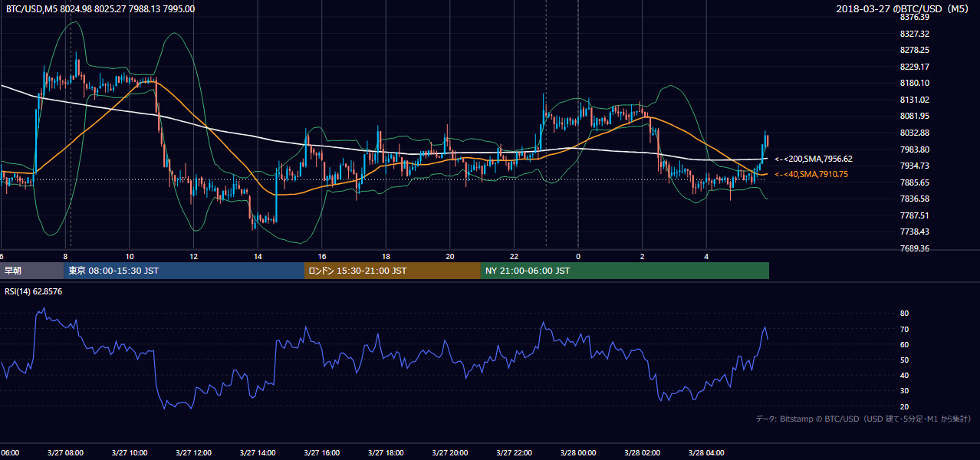Click the 3/27 08:00 time label
The height and width of the screenshot is (460, 980).
(x=65, y=452)
